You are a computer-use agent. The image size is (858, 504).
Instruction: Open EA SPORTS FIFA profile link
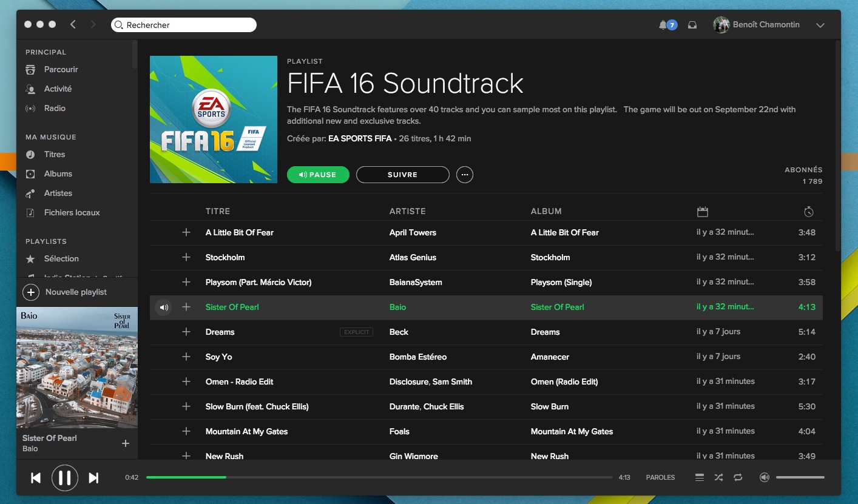coord(360,138)
